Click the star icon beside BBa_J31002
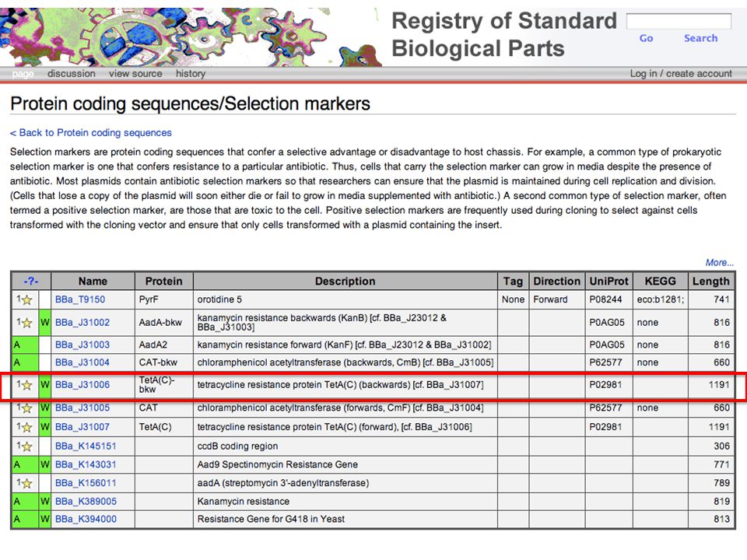 [27, 323]
